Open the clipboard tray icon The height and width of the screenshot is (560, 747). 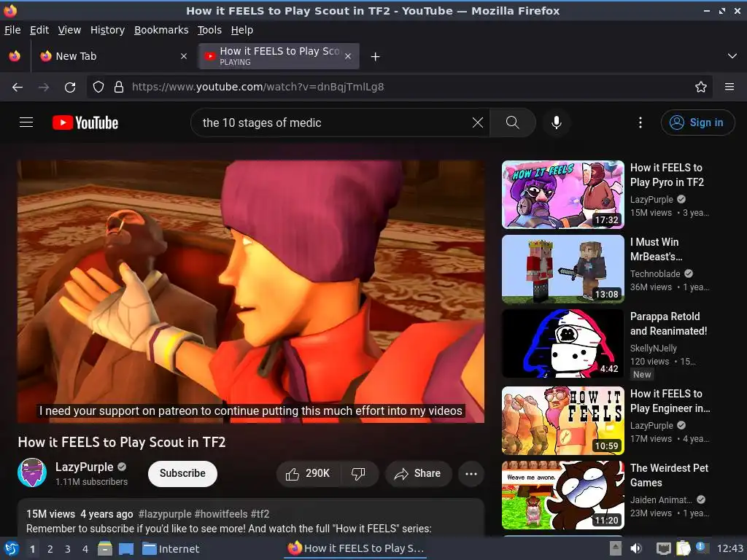[x=683, y=548]
